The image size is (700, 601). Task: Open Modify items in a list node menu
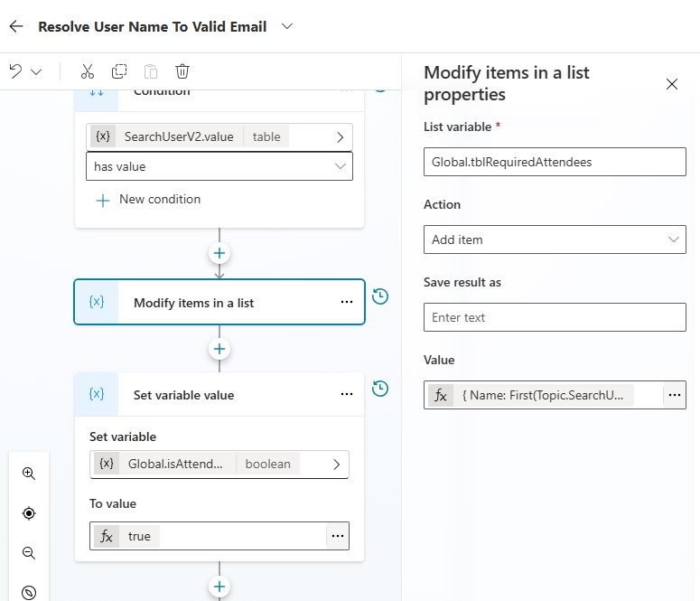click(x=347, y=302)
